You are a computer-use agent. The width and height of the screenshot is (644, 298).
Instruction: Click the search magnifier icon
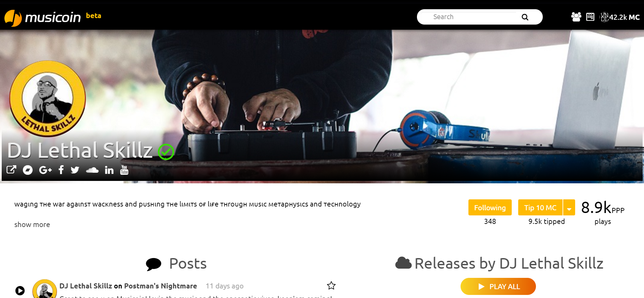point(525,17)
